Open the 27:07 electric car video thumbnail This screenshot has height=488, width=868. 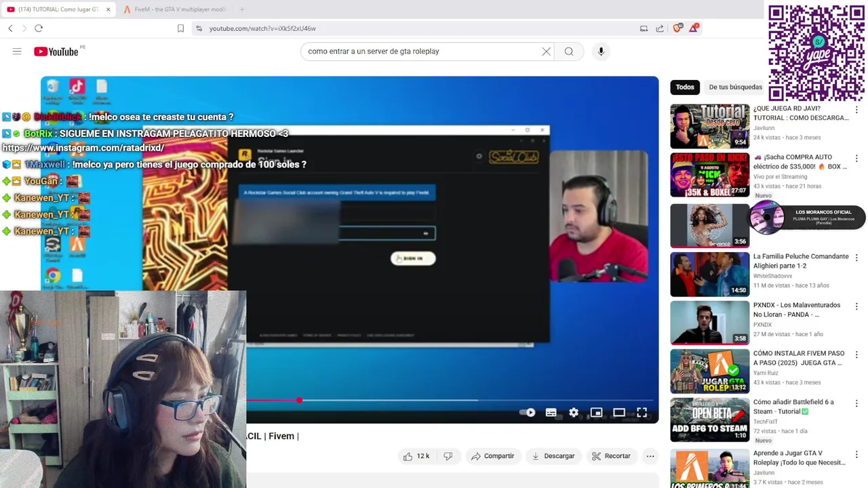point(709,175)
